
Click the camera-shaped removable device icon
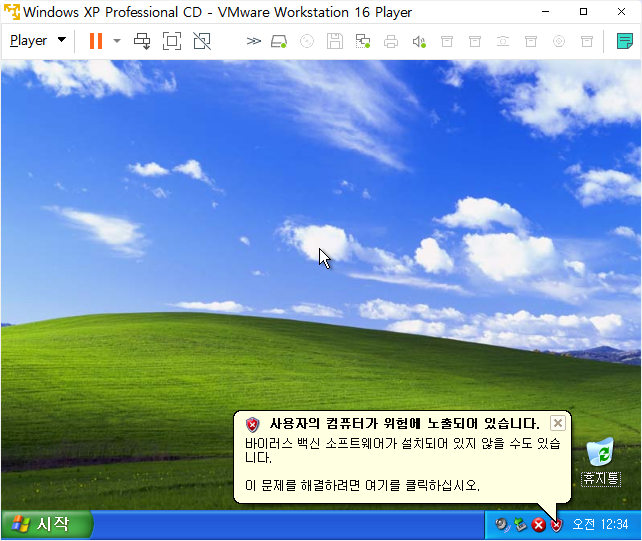503,41
